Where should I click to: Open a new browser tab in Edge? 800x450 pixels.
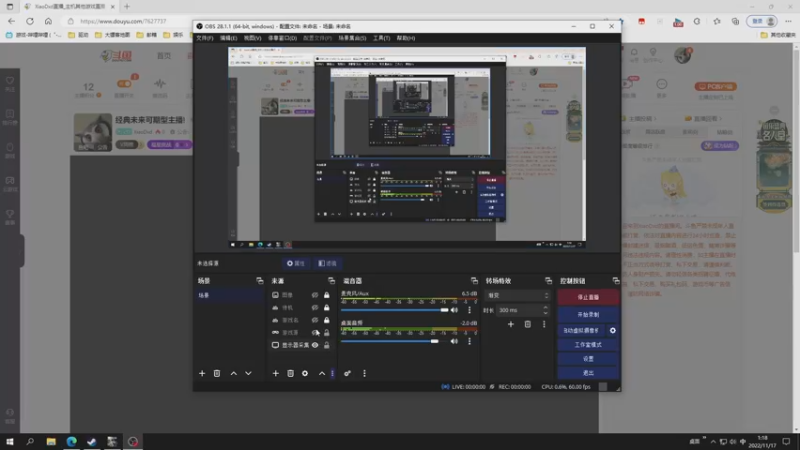[127, 7]
